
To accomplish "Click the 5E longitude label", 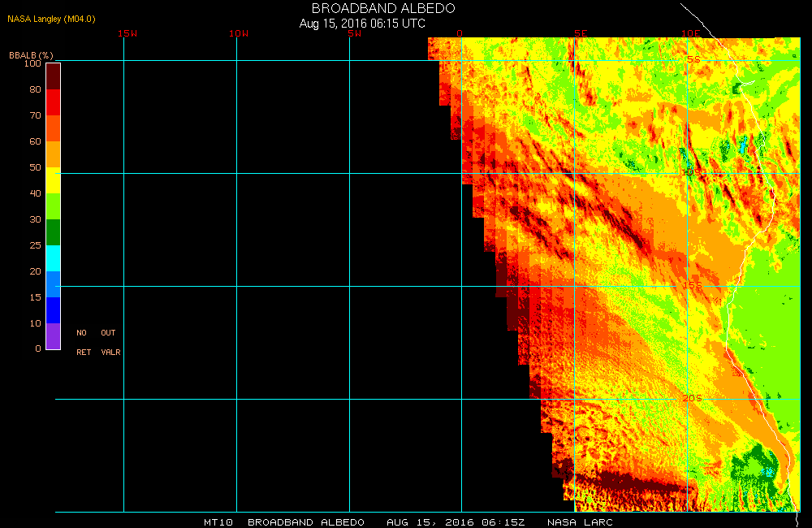I will (581, 33).
